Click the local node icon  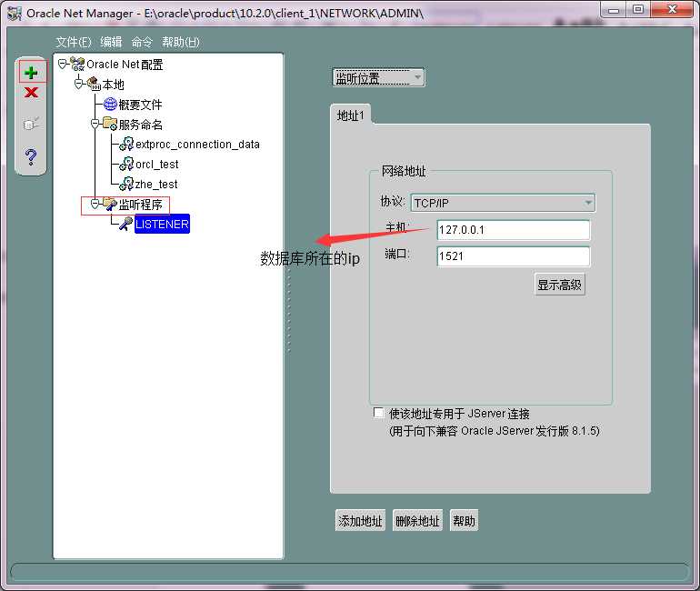pos(94,84)
